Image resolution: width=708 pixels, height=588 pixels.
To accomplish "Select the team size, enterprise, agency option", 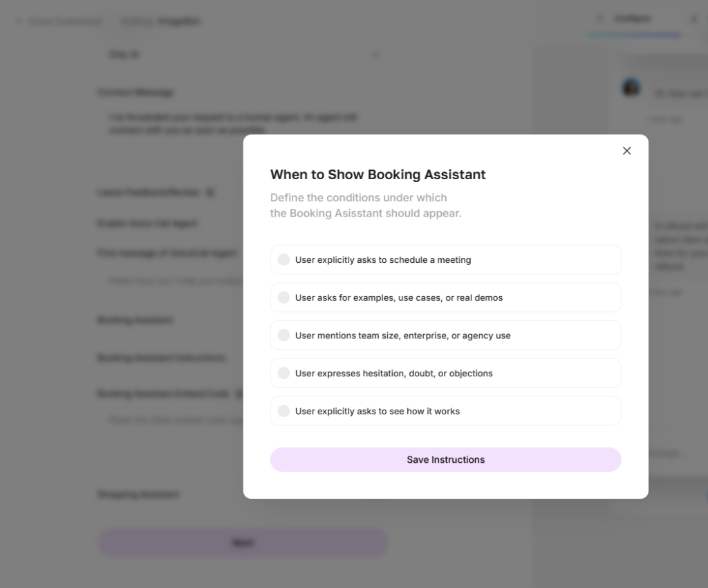I will [x=283, y=336].
